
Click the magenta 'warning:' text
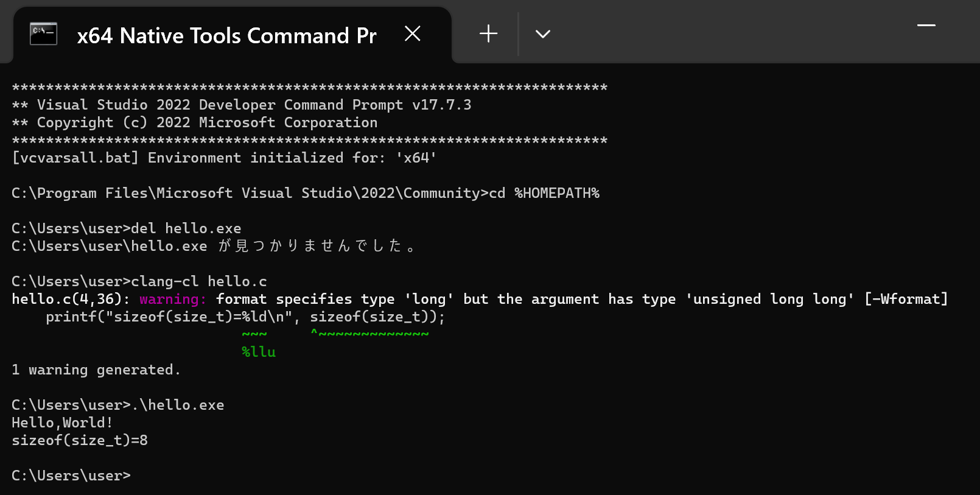point(173,299)
